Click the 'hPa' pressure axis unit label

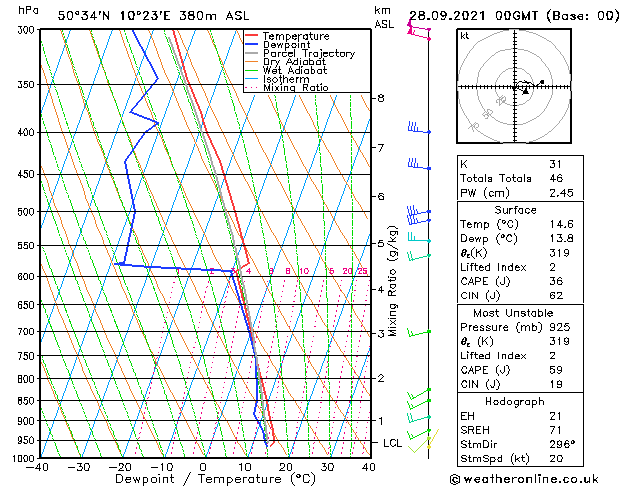[x=28, y=10]
